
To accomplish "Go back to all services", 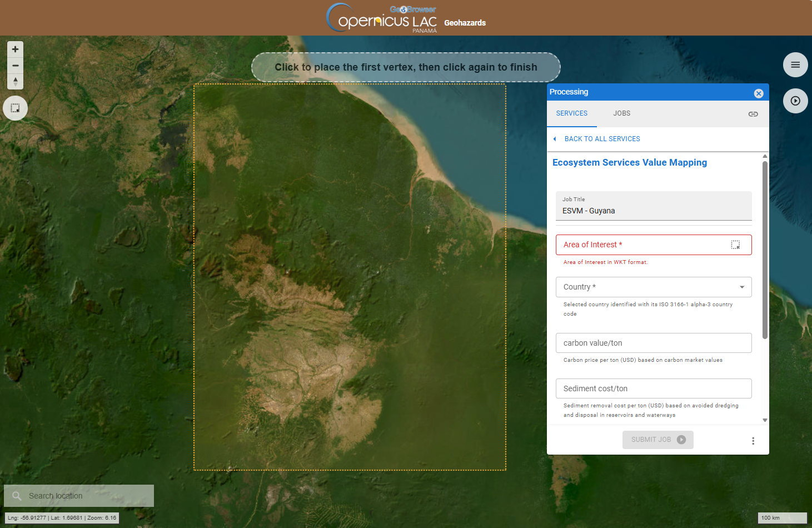I will (x=602, y=139).
